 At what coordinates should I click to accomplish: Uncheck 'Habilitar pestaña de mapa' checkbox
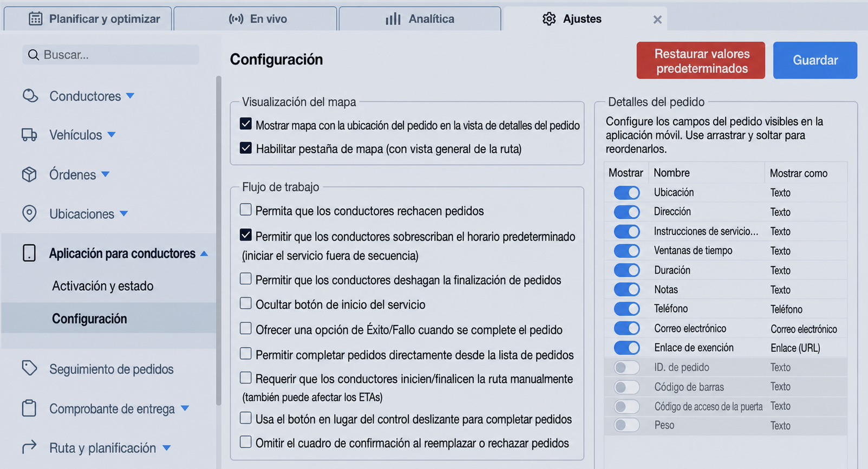click(x=246, y=148)
